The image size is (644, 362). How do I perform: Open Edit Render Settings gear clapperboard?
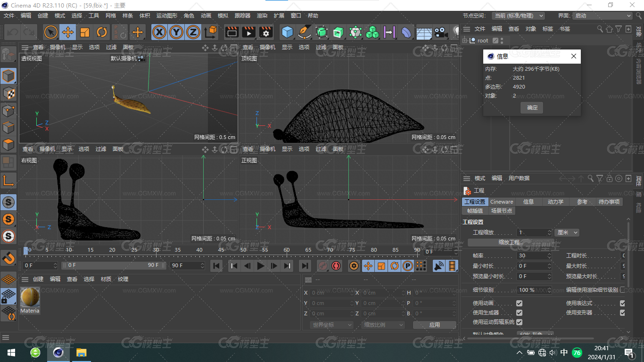tap(266, 32)
